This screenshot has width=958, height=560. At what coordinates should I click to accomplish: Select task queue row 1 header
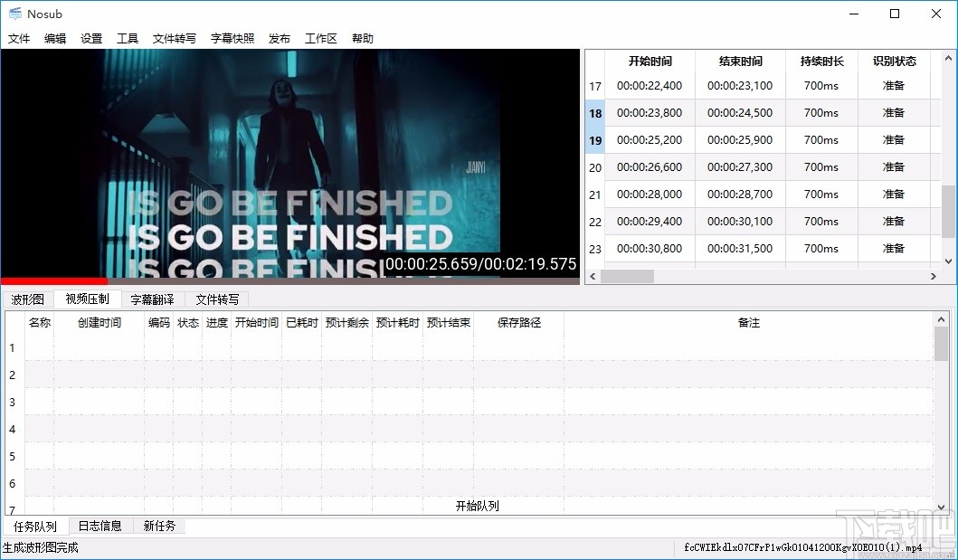click(x=13, y=348)
